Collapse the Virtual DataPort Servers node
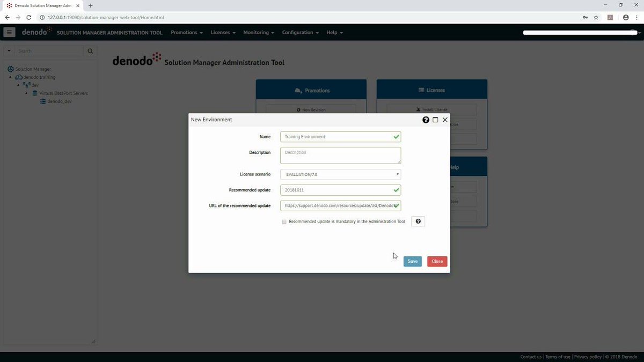This screenshot has height=362, width=644. point(26,93)
